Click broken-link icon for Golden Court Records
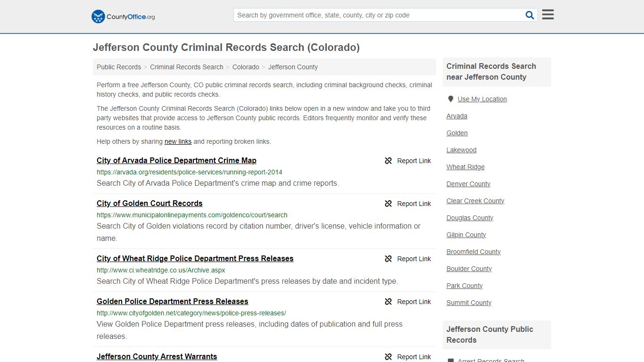Image resolution: width=644 pixels, height=362 pixels. tap(388, 204)
